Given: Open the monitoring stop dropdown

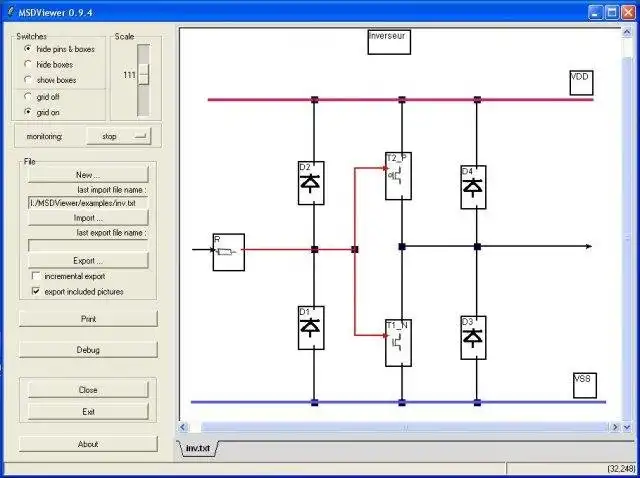Looking at the screenshot, I should [x=119, y=136].
